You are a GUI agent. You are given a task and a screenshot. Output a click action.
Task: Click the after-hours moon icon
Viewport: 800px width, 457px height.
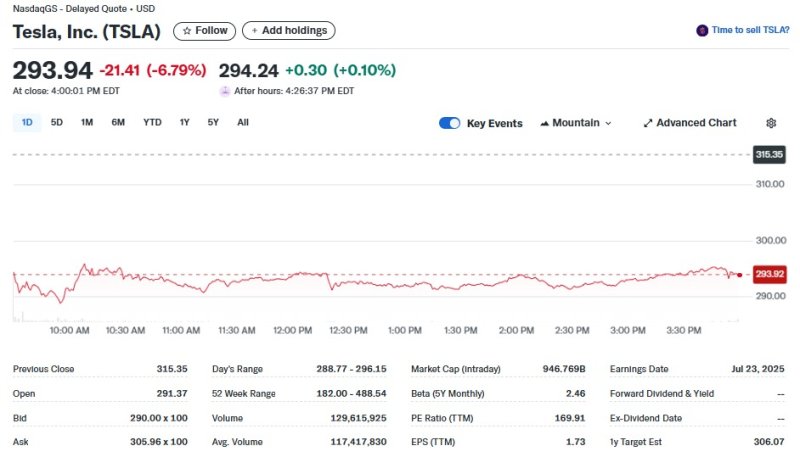[x=225, y=91]
